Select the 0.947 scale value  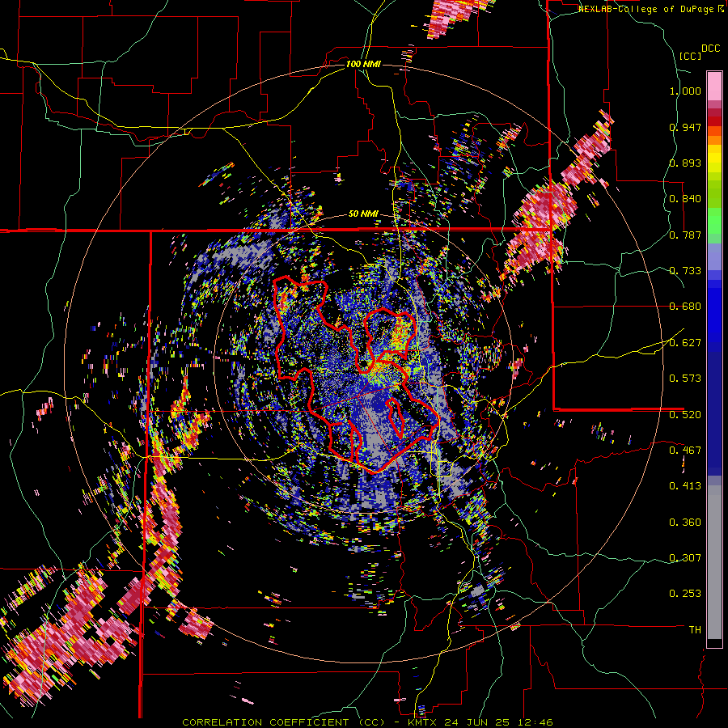pos(685,127)
